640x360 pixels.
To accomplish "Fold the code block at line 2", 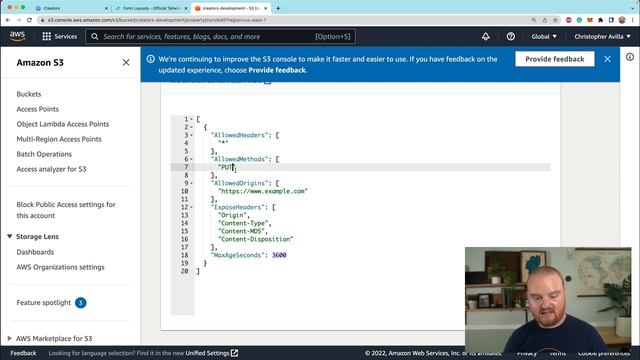I will 191,127.
